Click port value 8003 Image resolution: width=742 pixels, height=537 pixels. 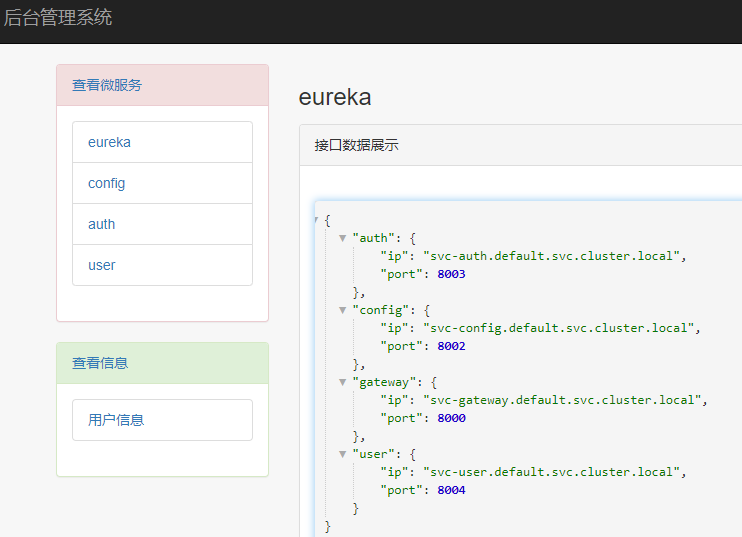pyautogui.click(x=451, y=274)
